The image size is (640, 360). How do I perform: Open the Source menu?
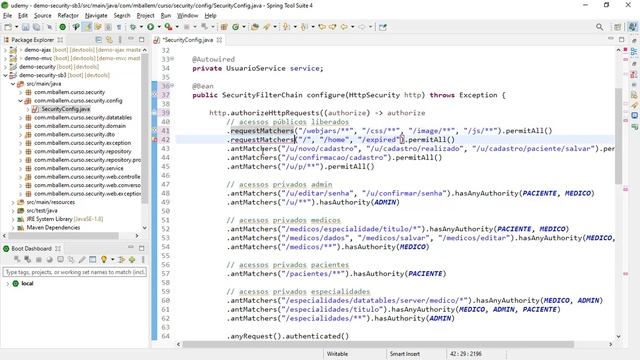[42, 16]
